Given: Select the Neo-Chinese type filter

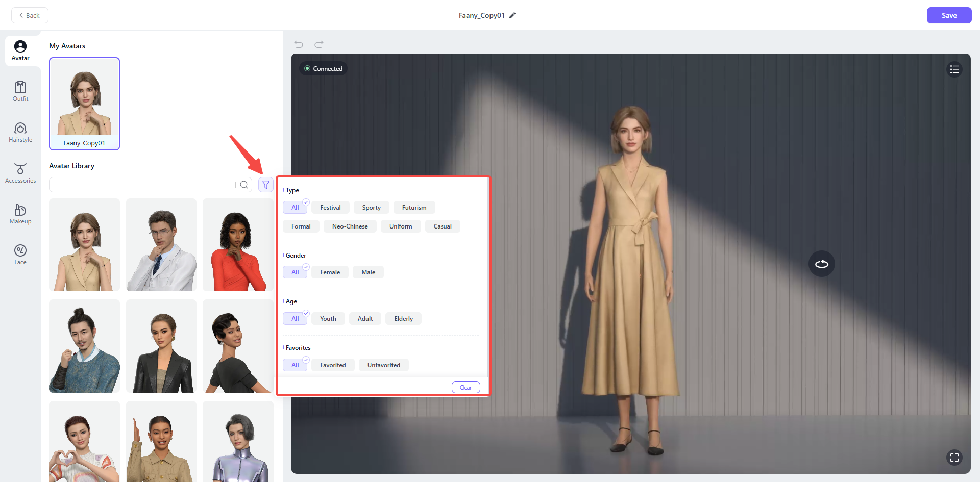Looking at the screenshot, I should point(350,226).
